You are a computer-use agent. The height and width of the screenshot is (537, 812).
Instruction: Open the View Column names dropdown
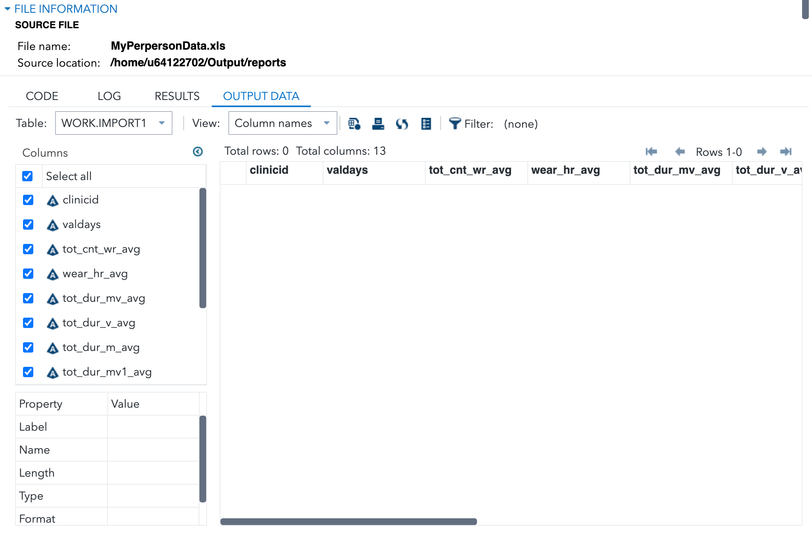pyautogui.click(x=282, y=123)
